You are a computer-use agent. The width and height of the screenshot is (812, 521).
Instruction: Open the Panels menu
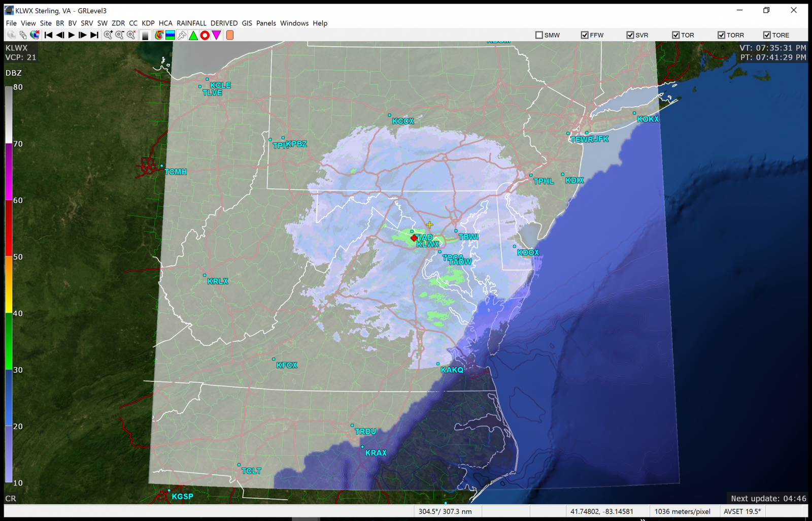[x=266, y=23]
